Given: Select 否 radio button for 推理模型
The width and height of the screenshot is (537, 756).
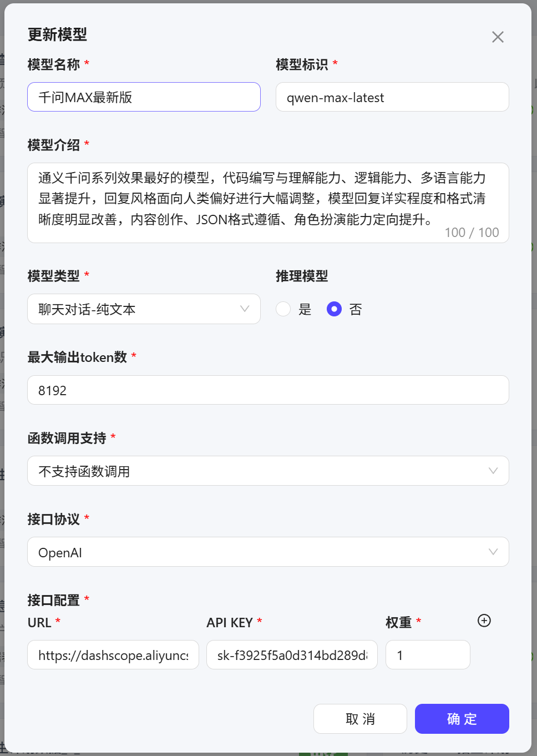Looking at the screenshot, I should coord(335,309).
